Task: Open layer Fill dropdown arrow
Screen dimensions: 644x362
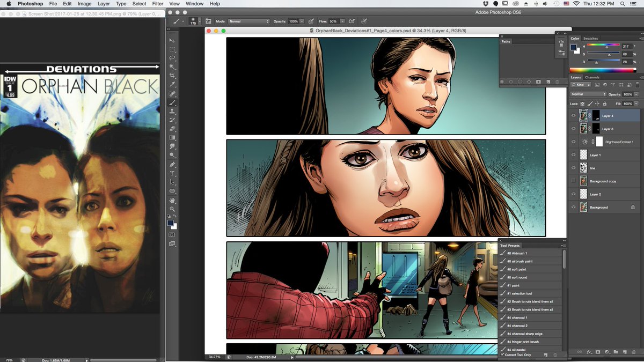Action: click(636, 104)
